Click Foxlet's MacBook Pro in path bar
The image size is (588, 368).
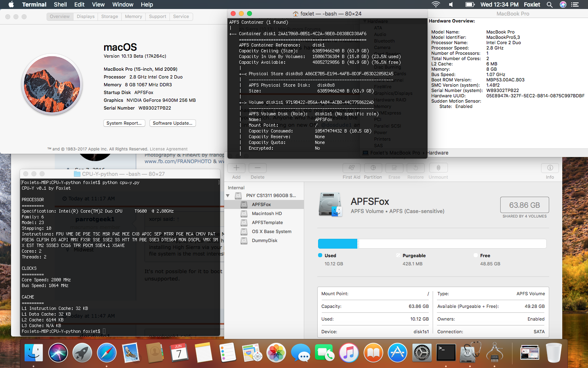coord(391,153)
